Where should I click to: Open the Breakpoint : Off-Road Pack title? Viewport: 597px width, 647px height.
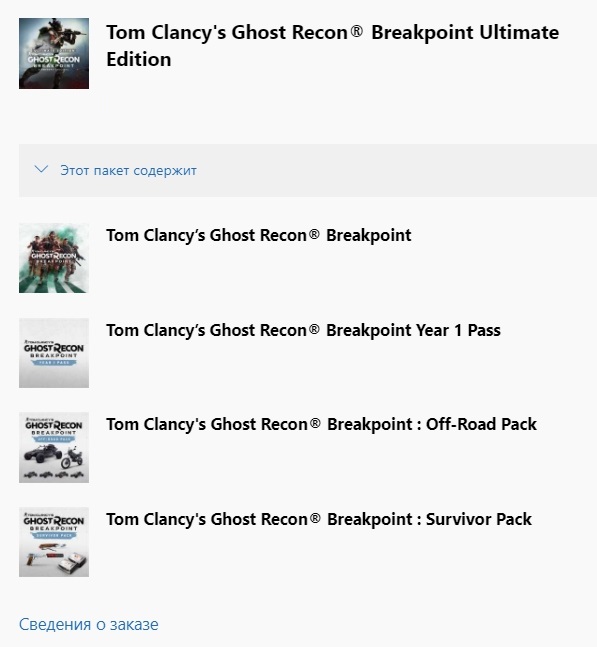tap(321, 425)
